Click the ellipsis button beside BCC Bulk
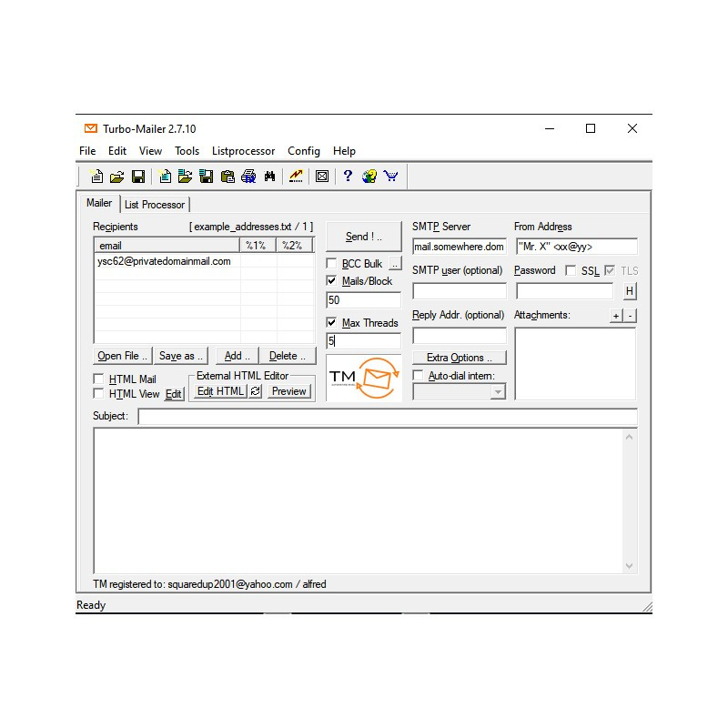 (x=395, y=264)
